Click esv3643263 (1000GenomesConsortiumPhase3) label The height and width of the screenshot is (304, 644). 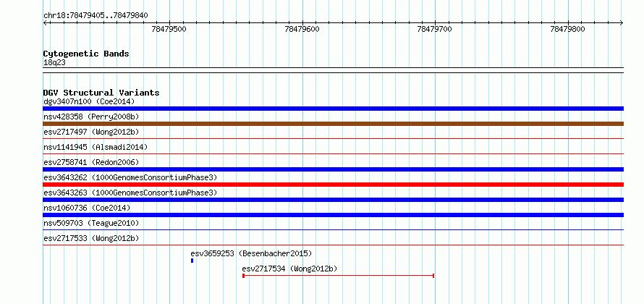click(x=130, y=193)
